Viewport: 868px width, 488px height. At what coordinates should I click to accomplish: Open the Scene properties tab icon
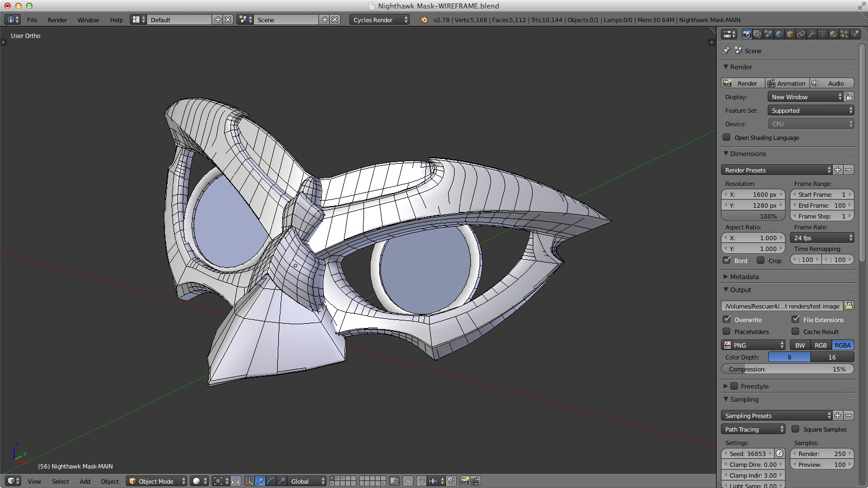(x=768, y=34)
